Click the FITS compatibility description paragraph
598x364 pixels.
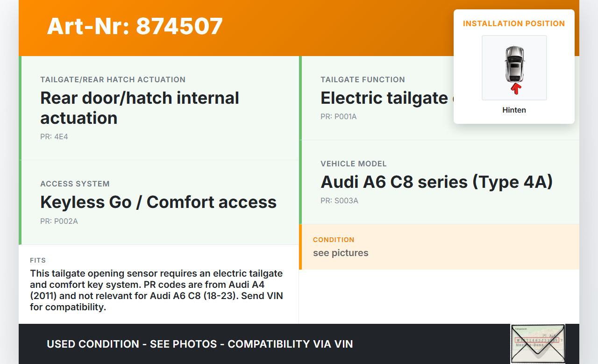pos(157,290)
